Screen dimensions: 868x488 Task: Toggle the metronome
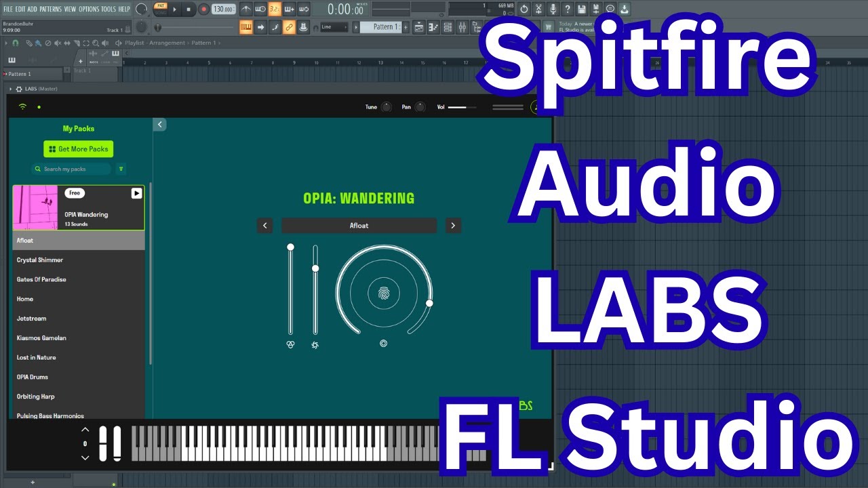point(246,9)
